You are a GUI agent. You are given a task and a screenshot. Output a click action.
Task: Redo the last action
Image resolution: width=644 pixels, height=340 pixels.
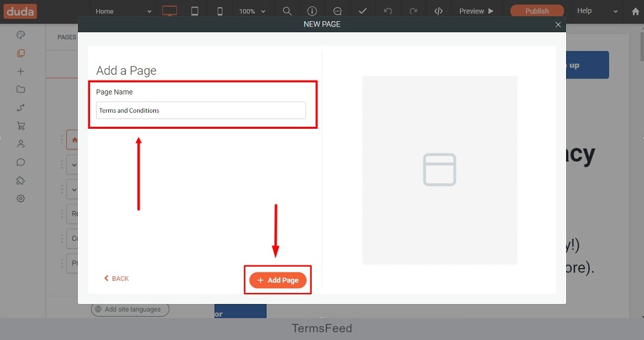413,11
